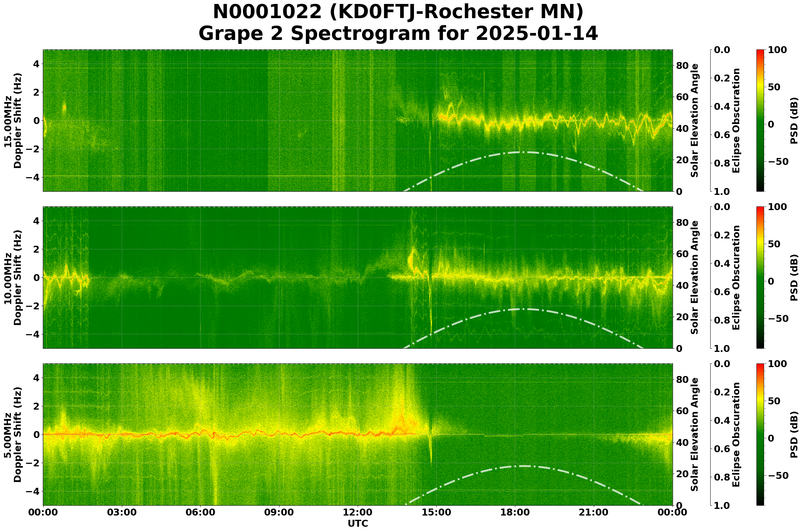
Task: Click the 18:00 time tick label
Action: point(515,512)
